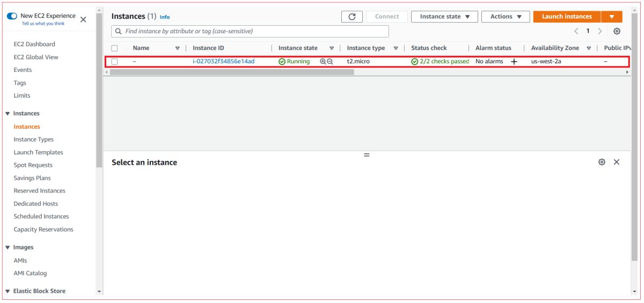Click the table horizontal scrollbar

(231, 72)
